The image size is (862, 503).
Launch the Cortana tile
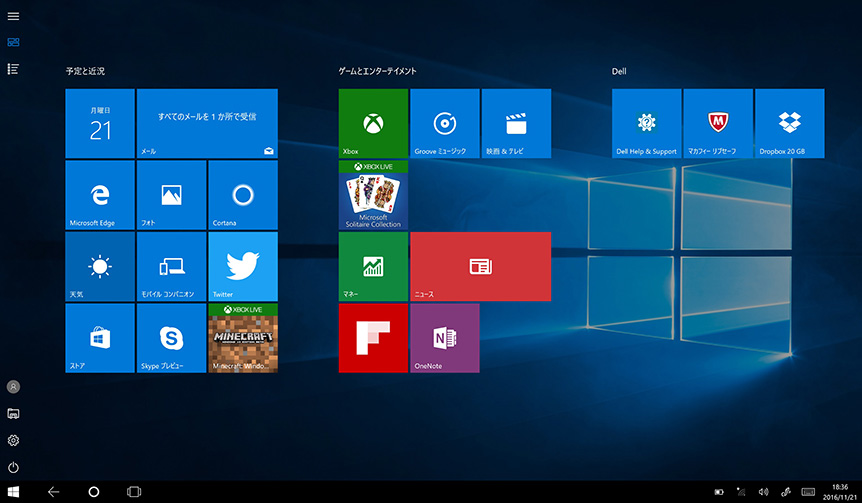[x=243, y=194]
